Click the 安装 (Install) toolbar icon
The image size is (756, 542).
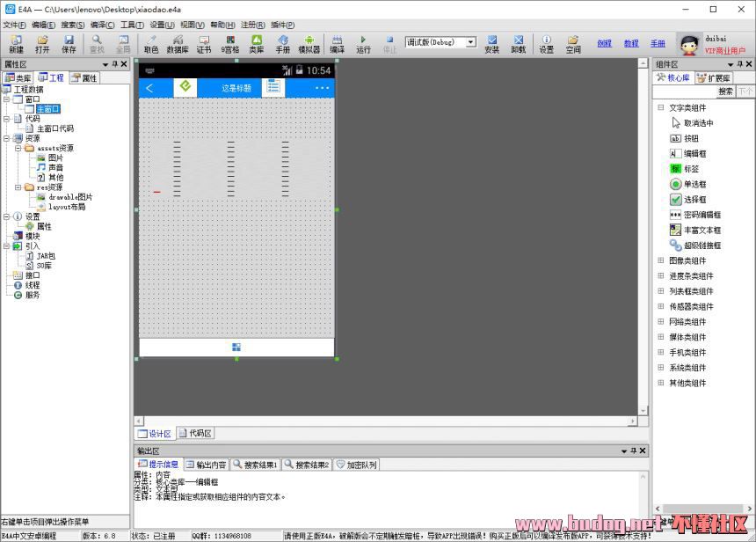click(x=491, y=44)
